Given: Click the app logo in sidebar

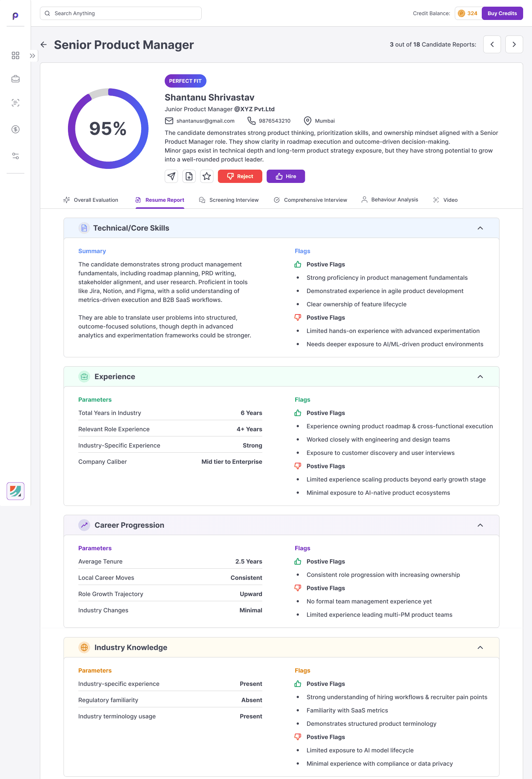Looking at the screenshot, I should click(15, 16).
